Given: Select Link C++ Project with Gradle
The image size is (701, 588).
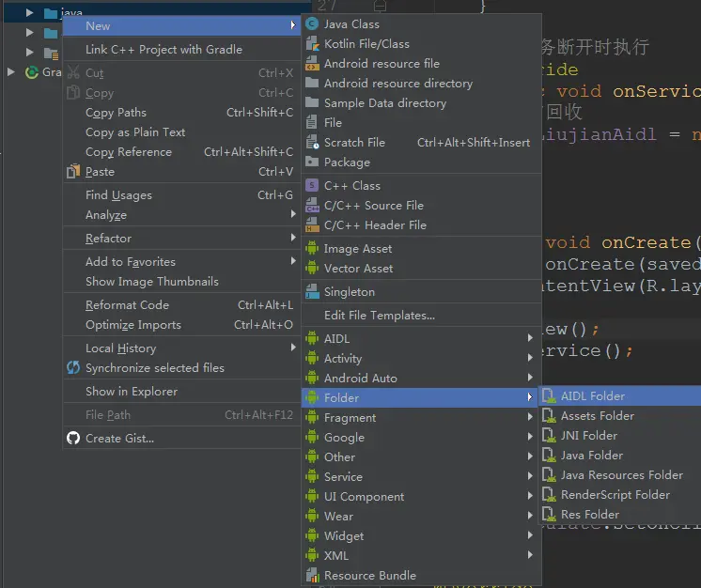Looking at the screenshot, I should point(181,49).
